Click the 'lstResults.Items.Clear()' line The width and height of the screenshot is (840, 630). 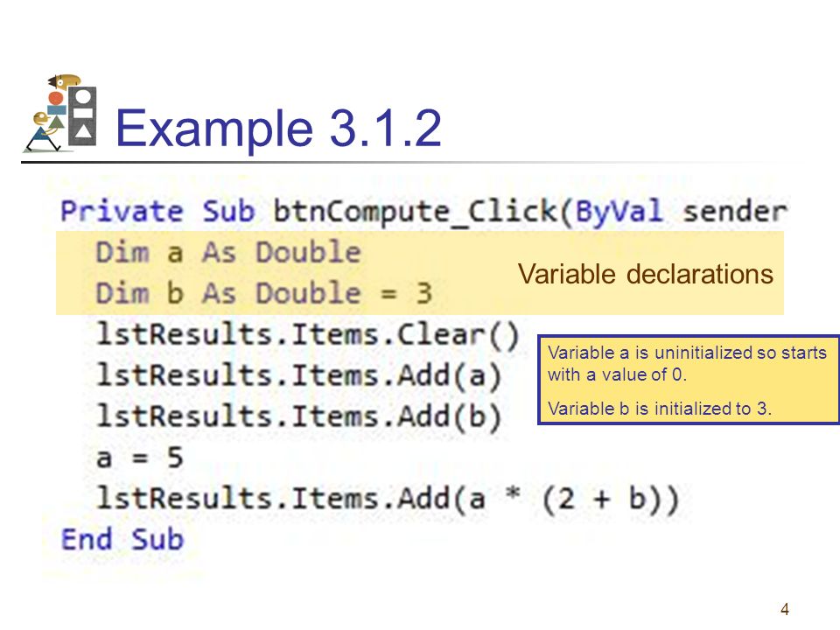coord(308,335)
